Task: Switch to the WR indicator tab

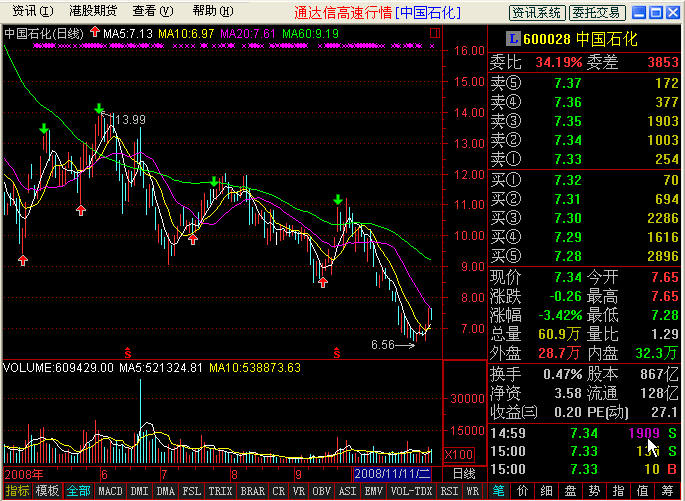Action: [473, 491]
